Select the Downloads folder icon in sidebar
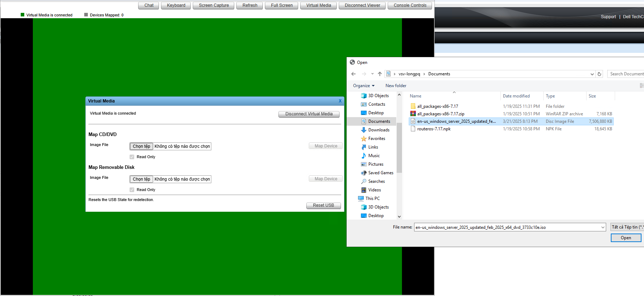The width and height of the screenshot is (644, 296). (364, 130)
